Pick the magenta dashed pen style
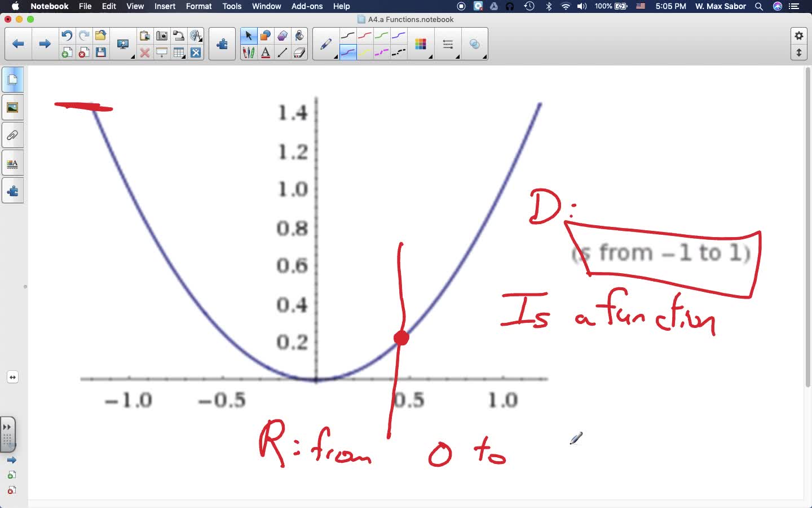This screenshot has height=508, width=812. pyautogui.click(x=382, y=52)
